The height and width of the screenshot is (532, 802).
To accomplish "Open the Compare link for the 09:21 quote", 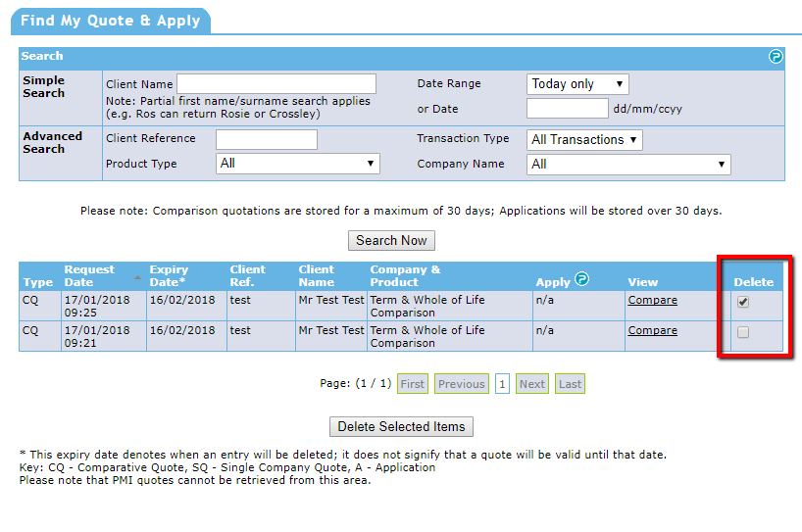I will click(652, 331).
